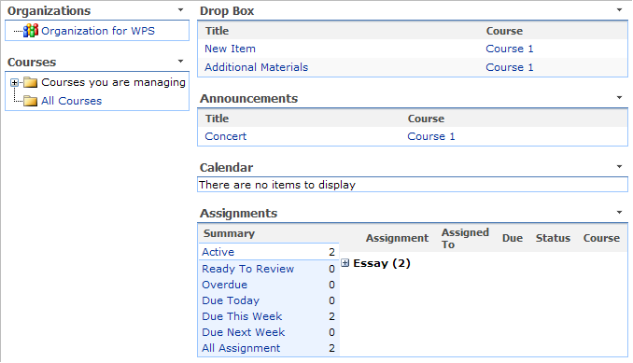Viewport: 633px width, 363px height.
Task: Click the Organization for WPS people icon
Action: pyautogui.click(x=30, y=31)
